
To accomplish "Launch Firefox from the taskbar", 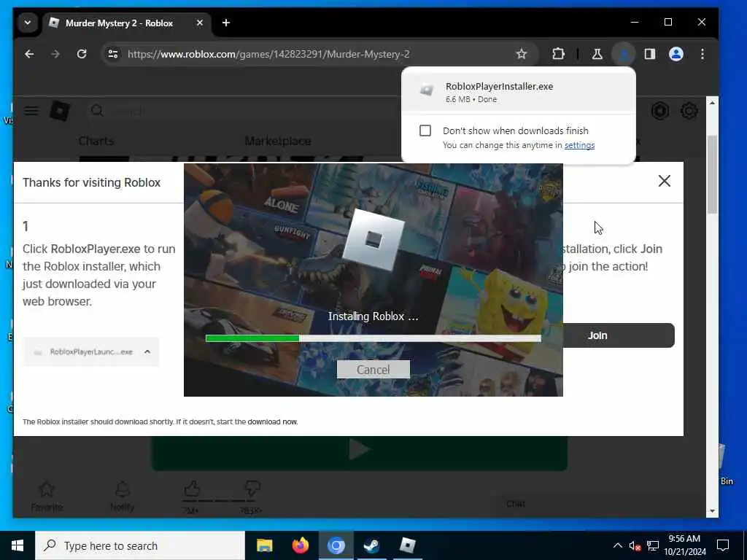I will click(x=300, y=545).
